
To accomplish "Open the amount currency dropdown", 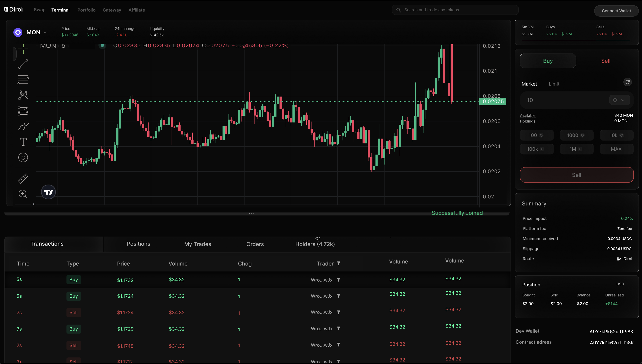I will click(x=619, y=100).
